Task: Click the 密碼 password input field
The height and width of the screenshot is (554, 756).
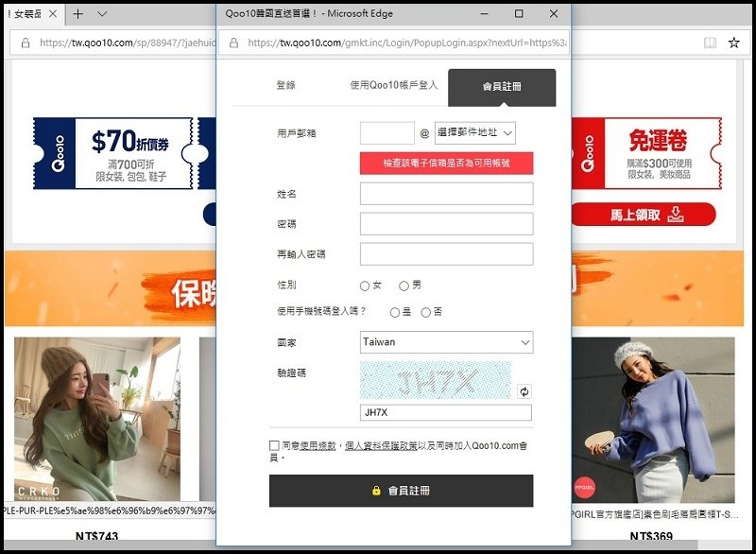Action: pos(446,224)
